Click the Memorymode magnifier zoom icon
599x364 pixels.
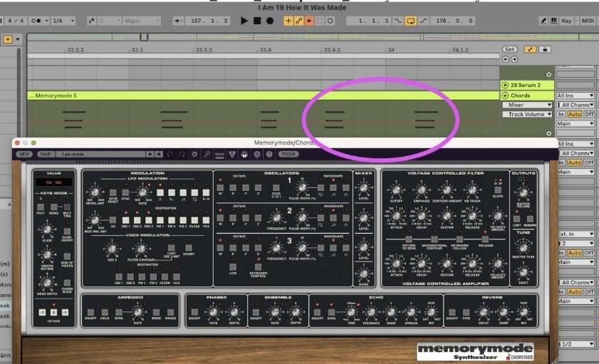[x=207, y=154]
